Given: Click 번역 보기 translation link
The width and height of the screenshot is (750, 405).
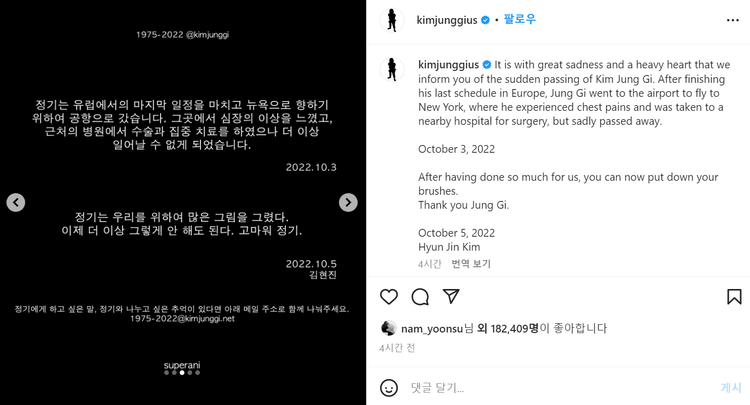Looking at the screenshot, I should click(x=471, y=264).
